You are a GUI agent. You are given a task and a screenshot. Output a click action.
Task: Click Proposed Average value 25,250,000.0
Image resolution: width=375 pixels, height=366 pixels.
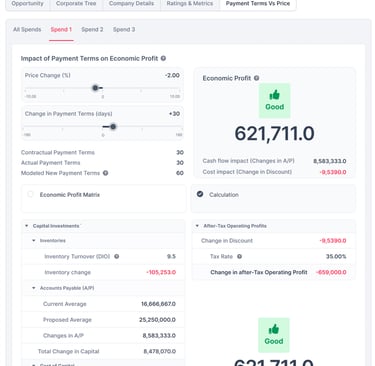(x=157, y=320)
